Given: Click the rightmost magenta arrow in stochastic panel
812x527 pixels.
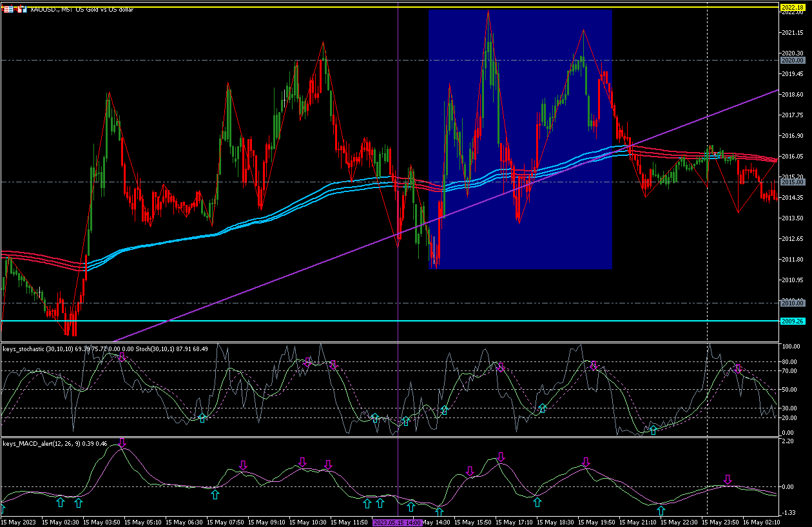Looking at the screenshot, I should click(738, 369).
